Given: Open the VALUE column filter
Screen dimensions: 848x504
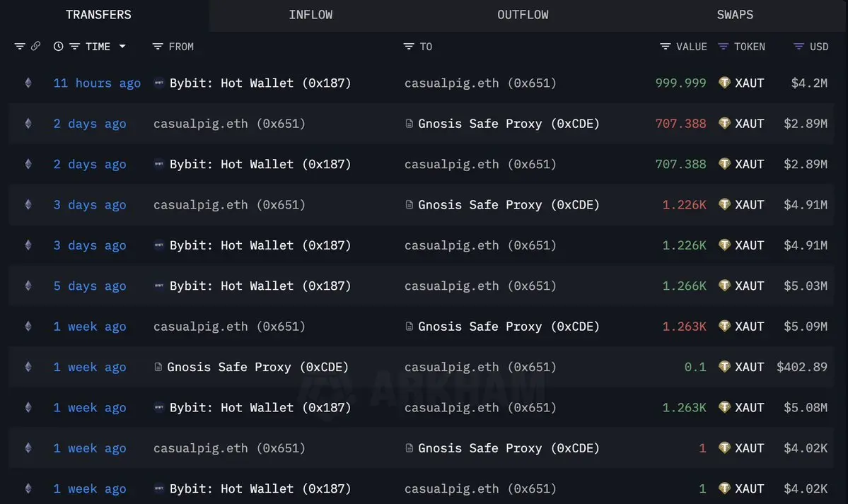Looking at the screenshot, I should click(666, 47).
